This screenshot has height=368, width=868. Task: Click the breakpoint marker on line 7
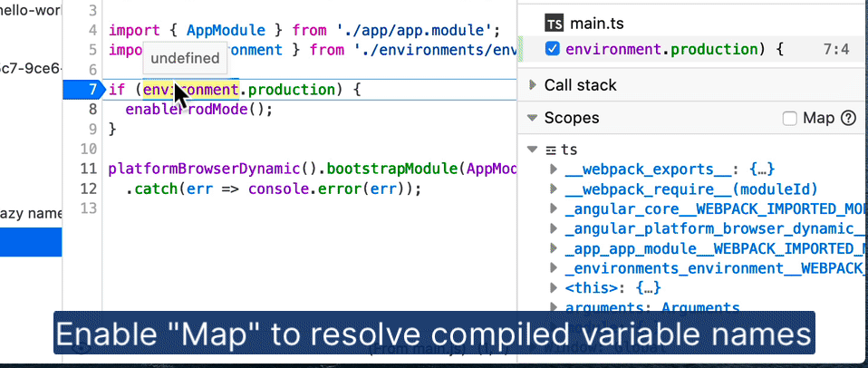point(83,90)
